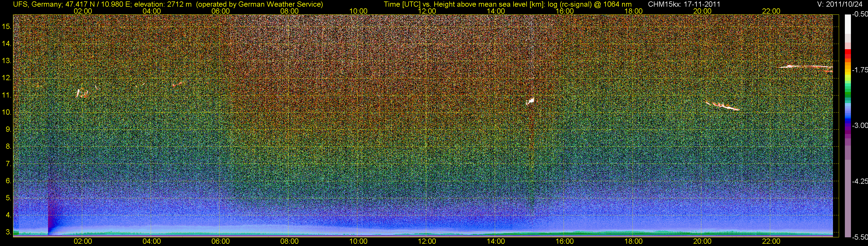Click the 12:00 label on the bottom time axis
This screenshot has height=246, width=868.
[x=427, y=241]
